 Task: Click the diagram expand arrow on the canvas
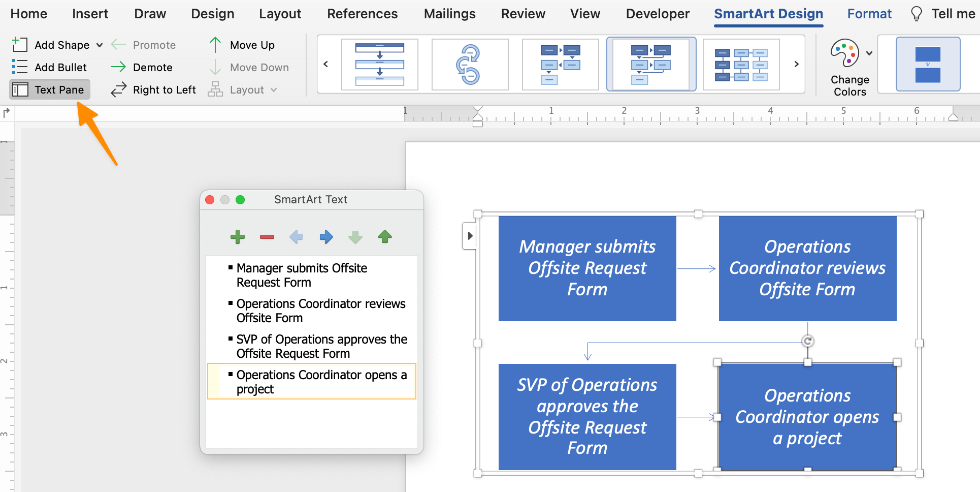(x=469, y=235)
